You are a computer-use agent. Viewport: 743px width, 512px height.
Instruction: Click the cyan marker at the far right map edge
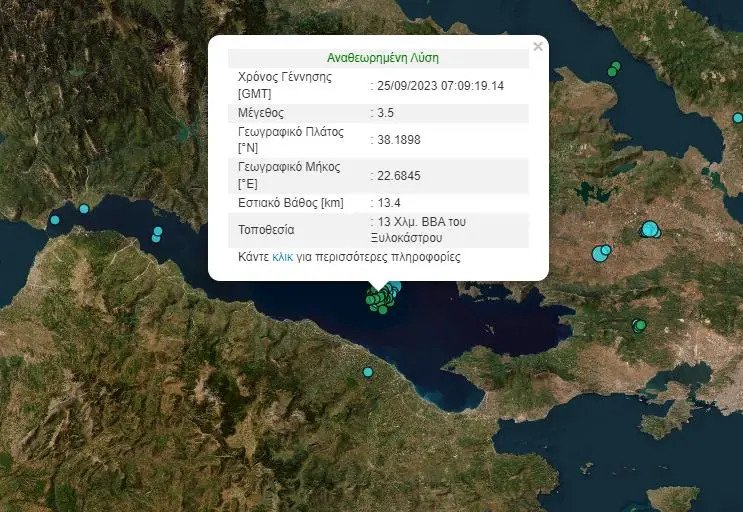tap(738, 118)
